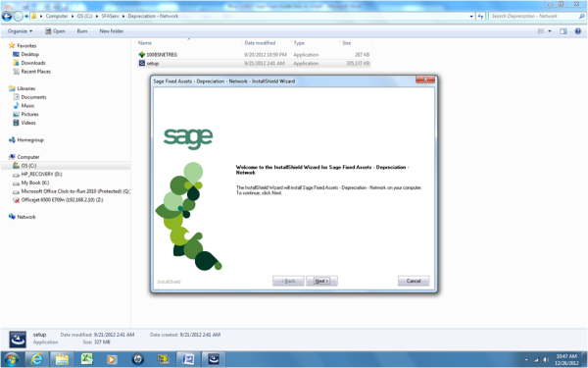Screen dimensions: 588x368
Task: Click the volume speaker tray icon
Action: point(546,360)
